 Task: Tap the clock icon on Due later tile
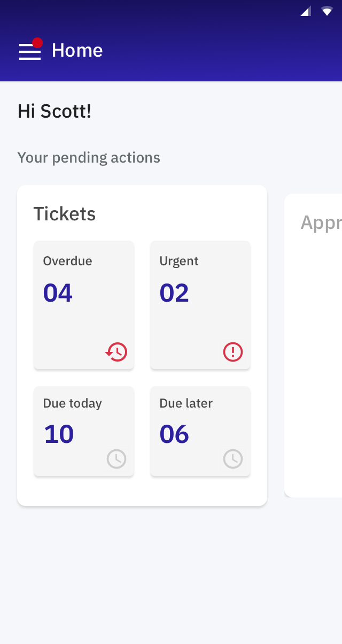click(x=232, y=459)
